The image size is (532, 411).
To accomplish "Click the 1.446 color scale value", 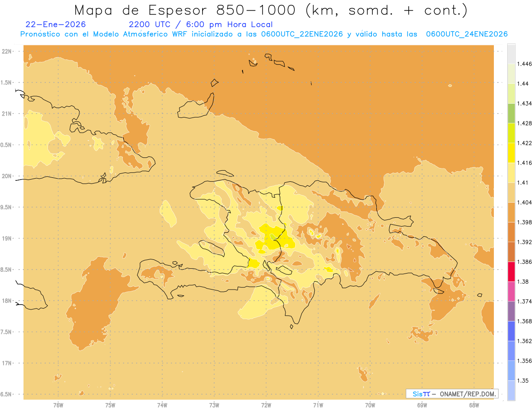I will point(525,64).
